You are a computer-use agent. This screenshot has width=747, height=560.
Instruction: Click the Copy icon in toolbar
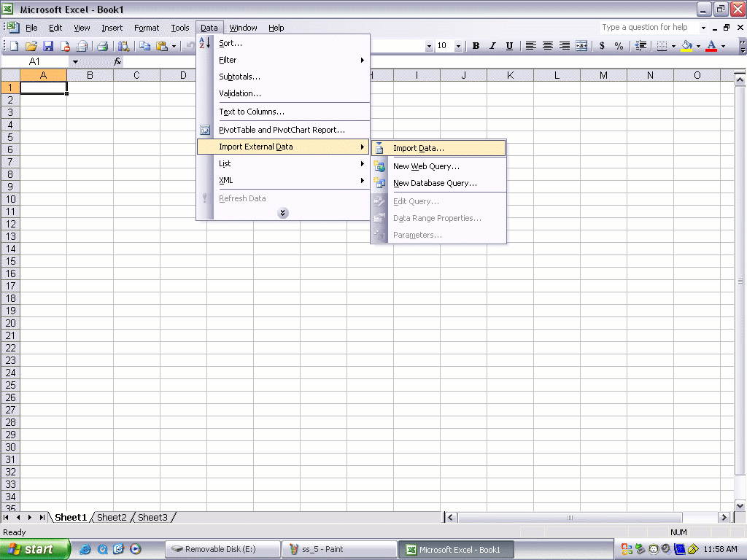click(145, 46)
